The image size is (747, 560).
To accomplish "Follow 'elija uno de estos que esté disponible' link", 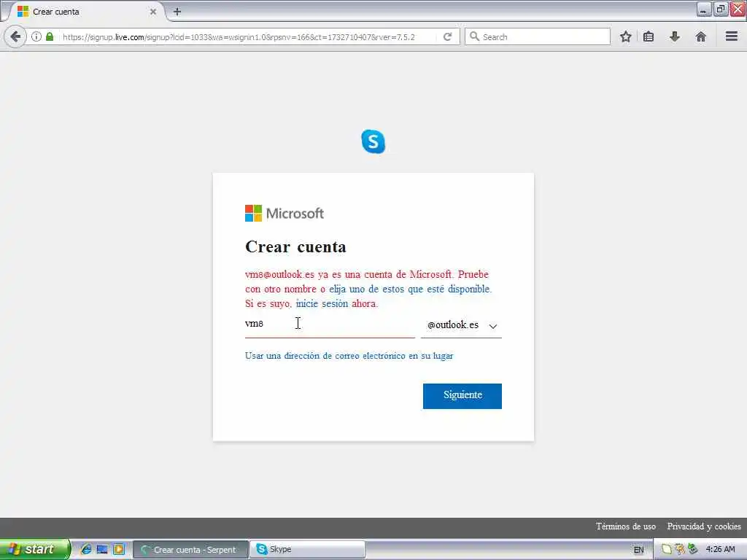I will click(x=410, y=289).
